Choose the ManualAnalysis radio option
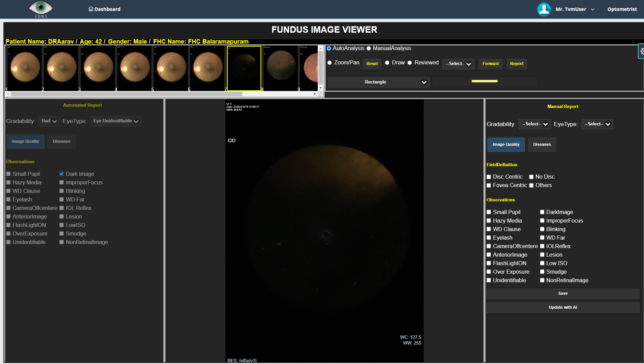Viewport: 644px width, 364px height. click(369, 48)
